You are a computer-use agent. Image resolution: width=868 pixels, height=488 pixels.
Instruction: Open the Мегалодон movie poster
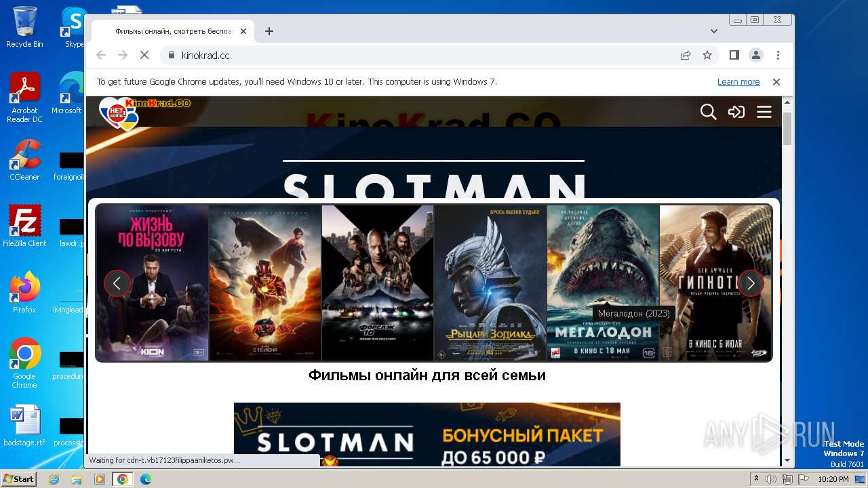pos(603,283)
